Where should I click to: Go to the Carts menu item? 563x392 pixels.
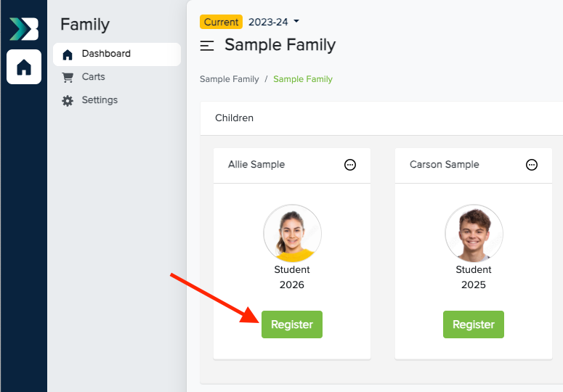[93, 77]
